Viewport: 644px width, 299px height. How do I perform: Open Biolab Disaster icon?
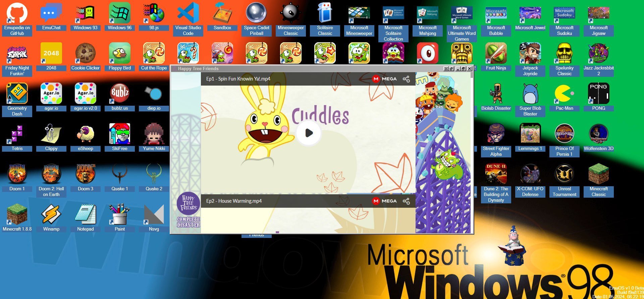[496, 97]
